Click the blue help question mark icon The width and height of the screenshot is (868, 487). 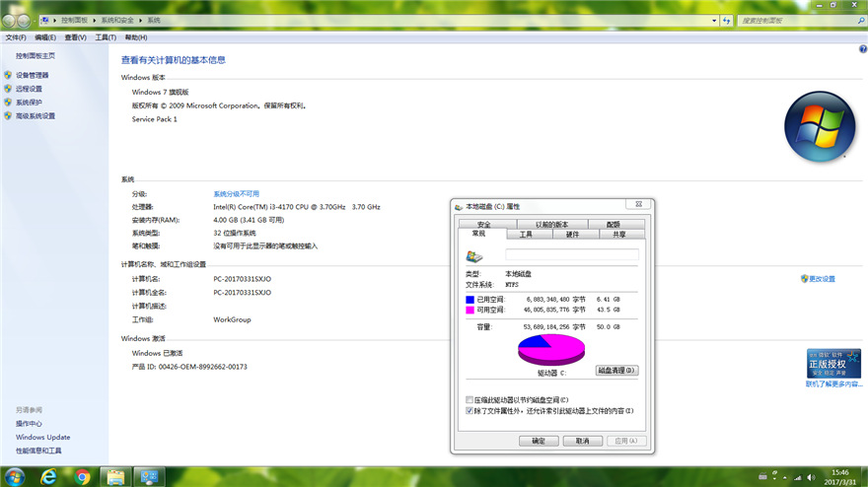click(862, 48)
